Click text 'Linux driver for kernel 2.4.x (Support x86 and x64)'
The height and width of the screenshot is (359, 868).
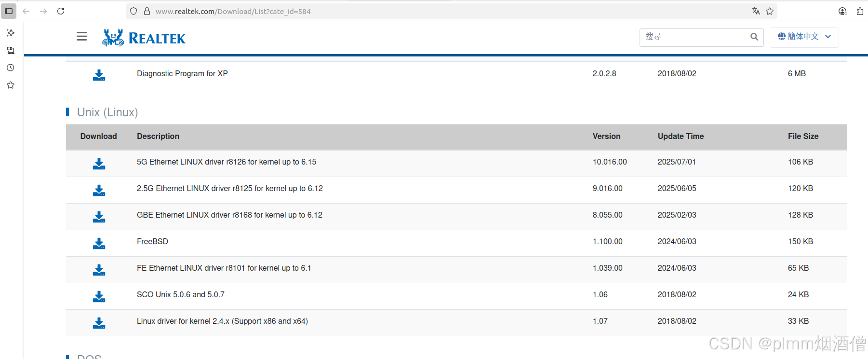(222, 321)
